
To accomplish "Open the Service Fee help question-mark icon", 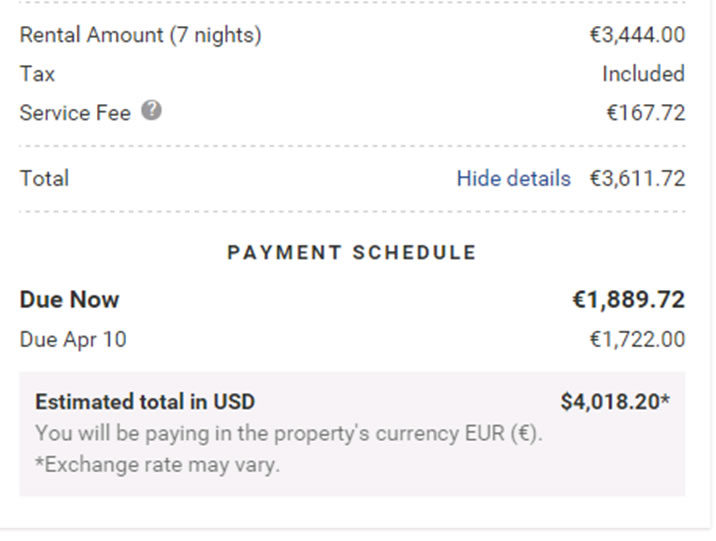I will click(151, 110).
